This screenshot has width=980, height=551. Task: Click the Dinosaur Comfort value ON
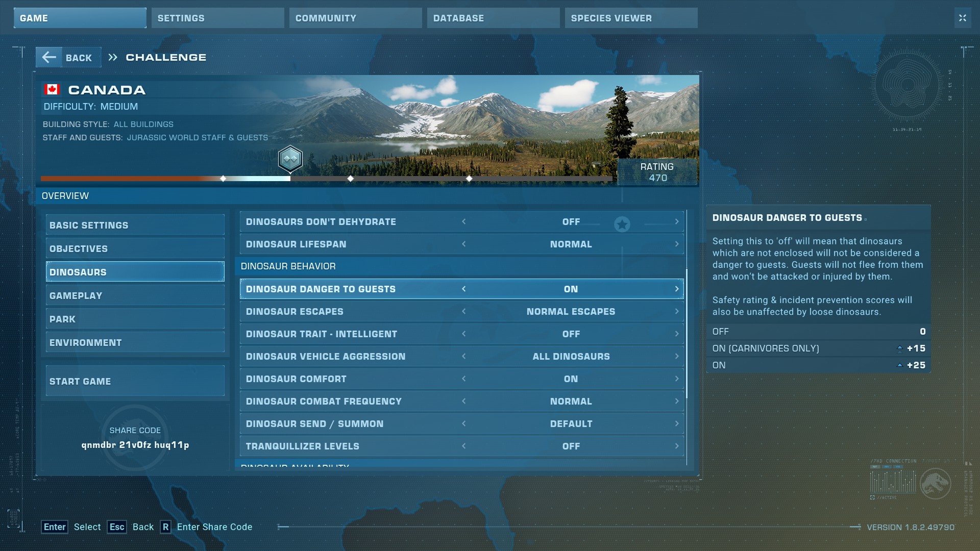click(571, 379)
